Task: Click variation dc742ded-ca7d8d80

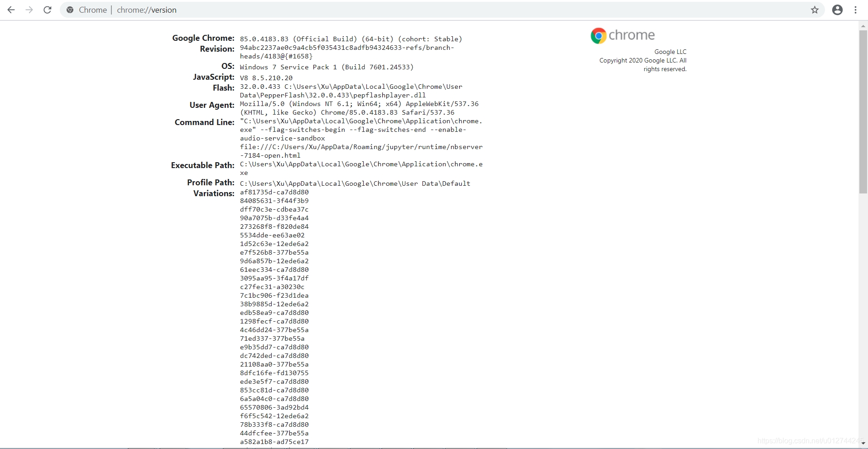Action: point(274,356)
